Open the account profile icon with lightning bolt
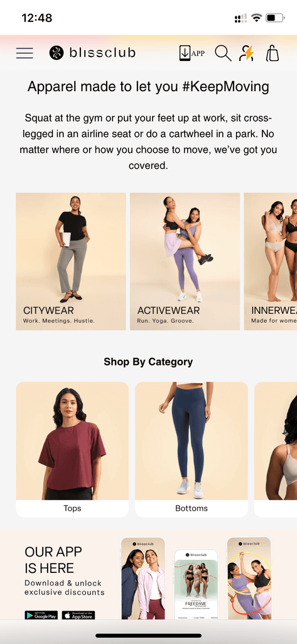 pyautogui.click(x=247, y=53)
